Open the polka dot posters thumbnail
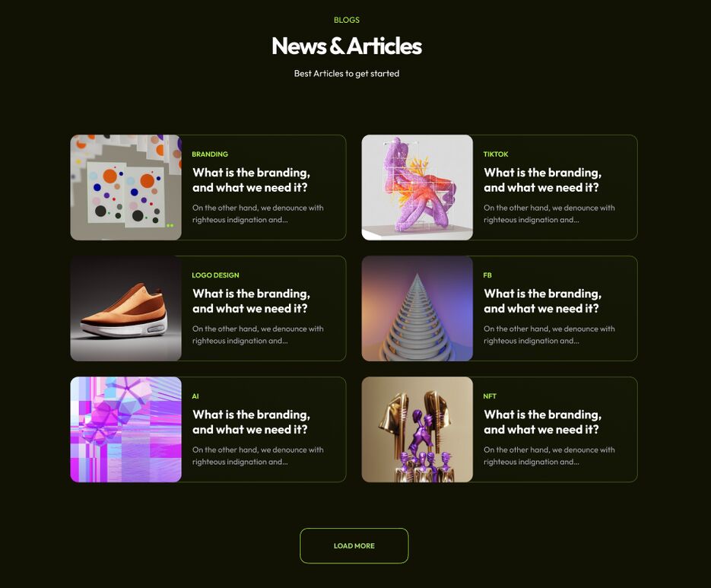711x588 pixels. 126,187
